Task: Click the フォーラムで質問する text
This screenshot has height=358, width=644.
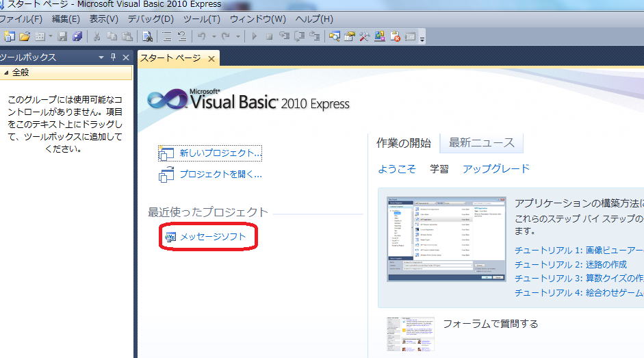Action: [491, 324]
